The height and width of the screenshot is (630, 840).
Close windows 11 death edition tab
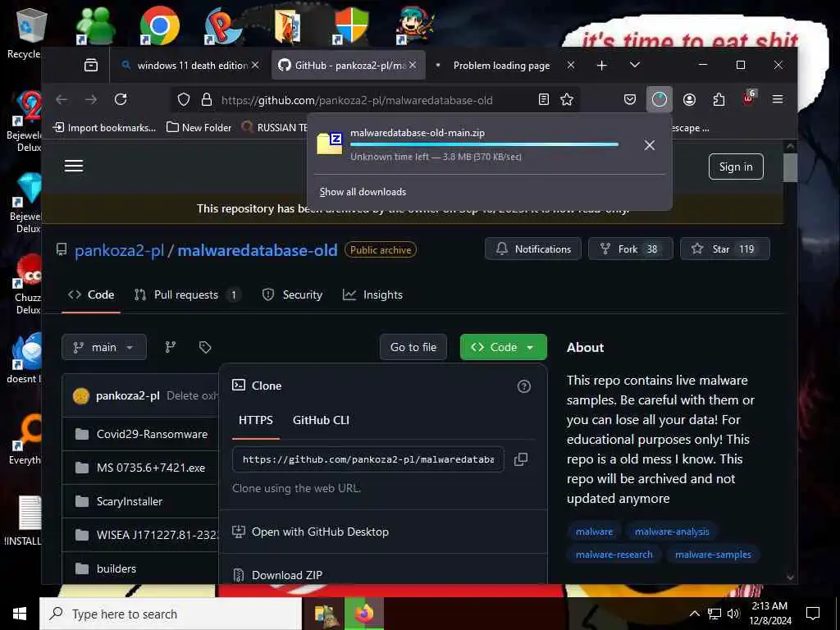point(255,66)
